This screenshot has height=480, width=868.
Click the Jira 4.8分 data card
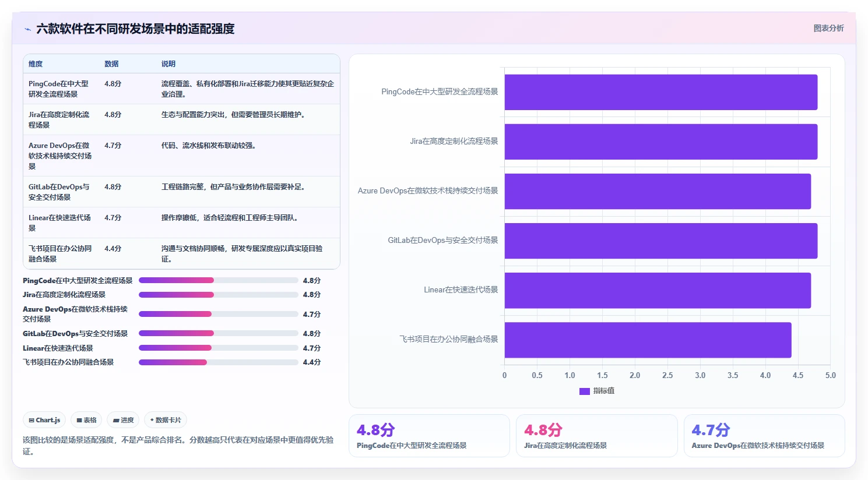(x=596, y=436)
